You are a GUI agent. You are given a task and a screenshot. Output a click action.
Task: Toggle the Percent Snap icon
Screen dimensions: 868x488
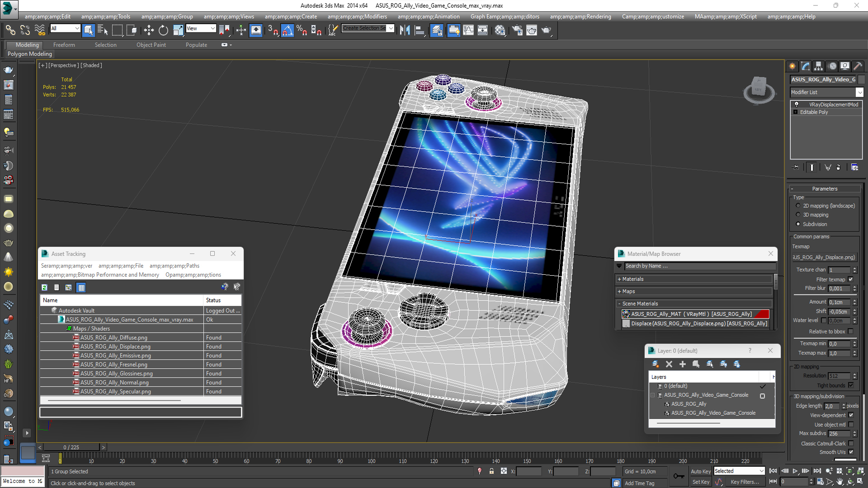[x=302, y=30]
